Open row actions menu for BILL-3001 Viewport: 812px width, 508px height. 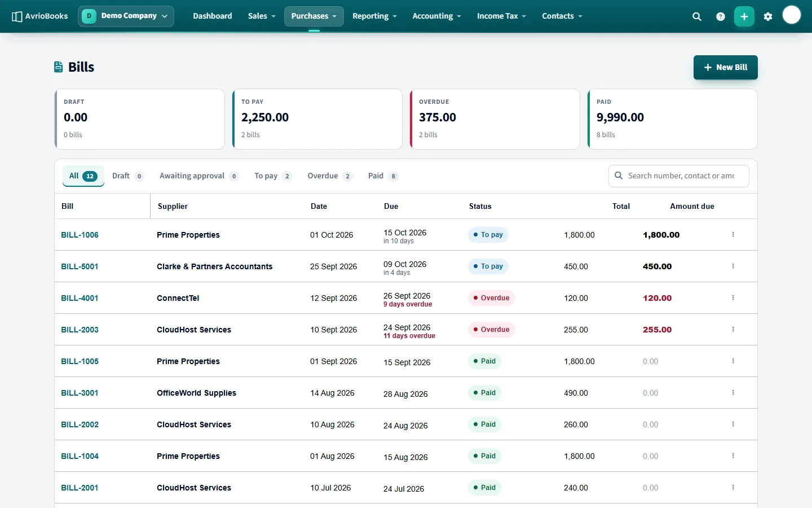pos(733,393)
